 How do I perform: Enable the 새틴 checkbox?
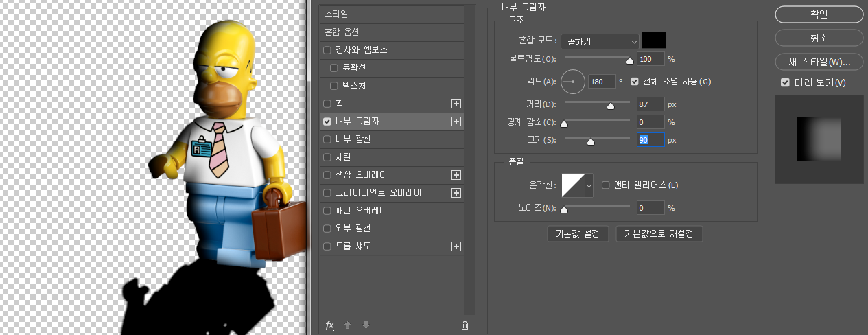327,157
